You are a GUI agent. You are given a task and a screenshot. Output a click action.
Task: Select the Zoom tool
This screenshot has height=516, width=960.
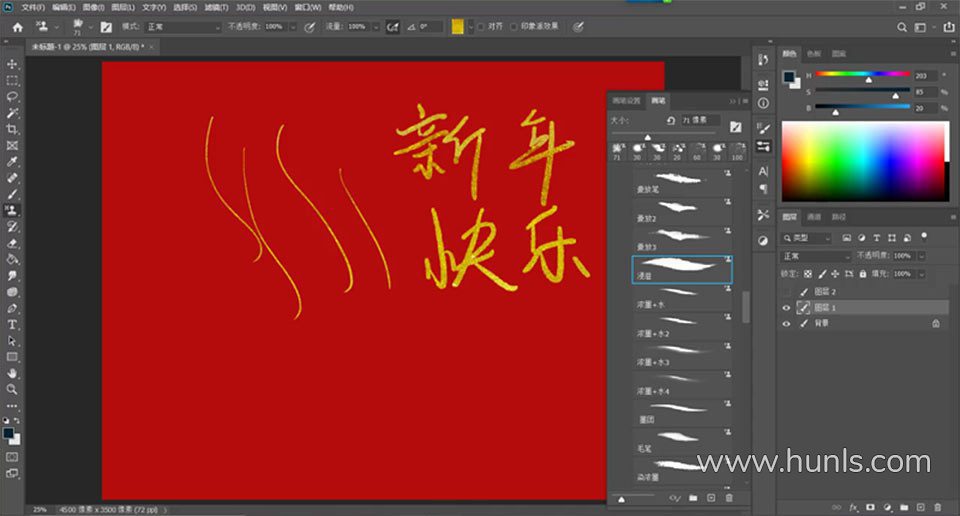tap(12, 389)
